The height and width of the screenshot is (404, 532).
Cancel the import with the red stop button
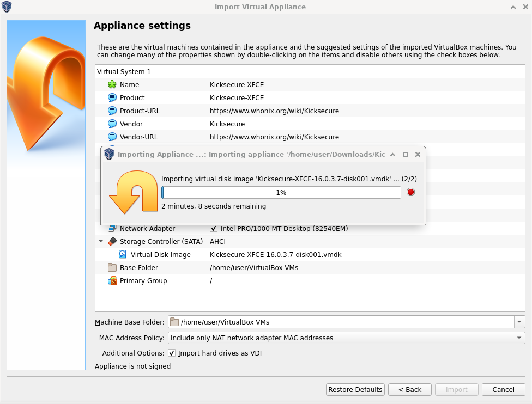click(x=410, y=192)
